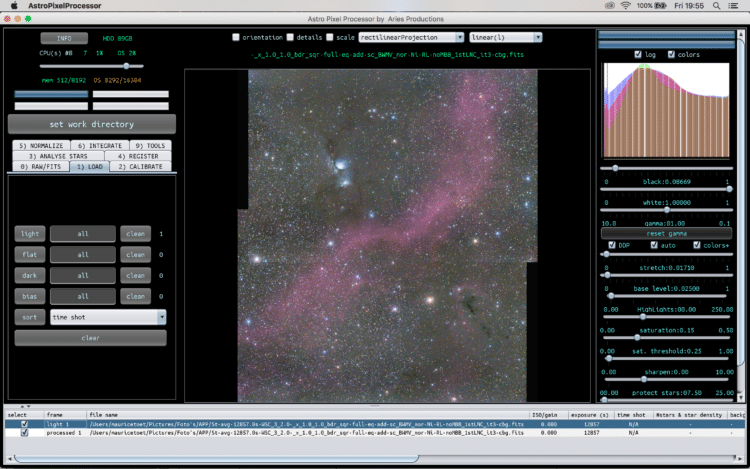Click the all button for flat

83,255
